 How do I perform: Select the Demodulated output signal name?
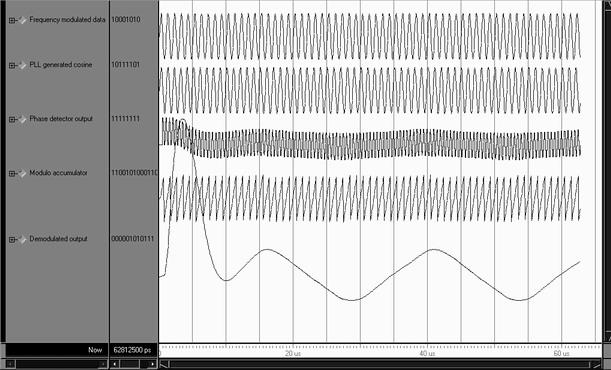pos(58,239)
